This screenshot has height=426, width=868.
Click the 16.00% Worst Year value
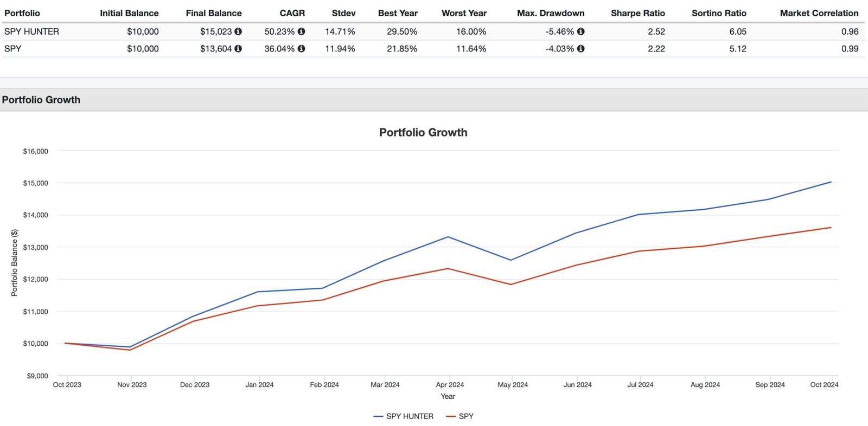(471, 31)
